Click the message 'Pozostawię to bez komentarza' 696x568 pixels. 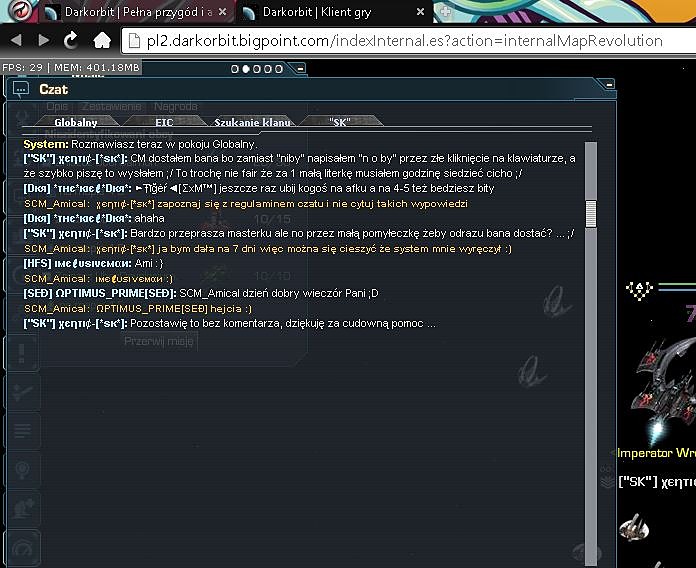pyautogui.click(x=229, y=323)
